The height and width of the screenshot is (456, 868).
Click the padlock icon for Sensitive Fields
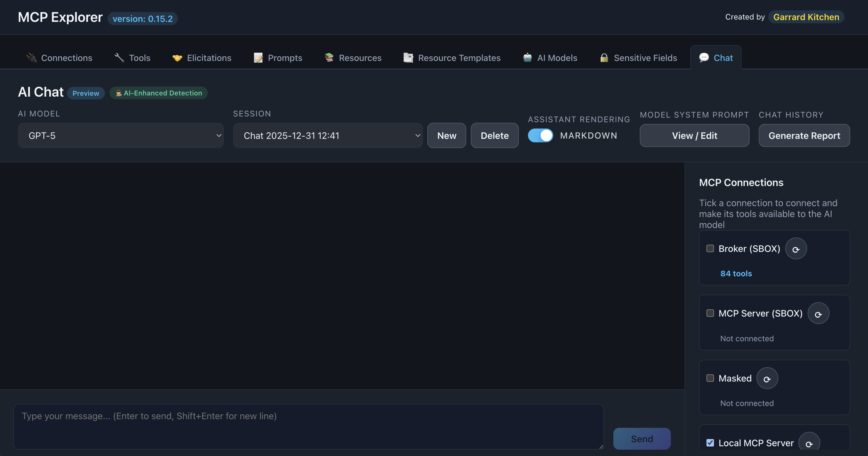pos(604,58)
